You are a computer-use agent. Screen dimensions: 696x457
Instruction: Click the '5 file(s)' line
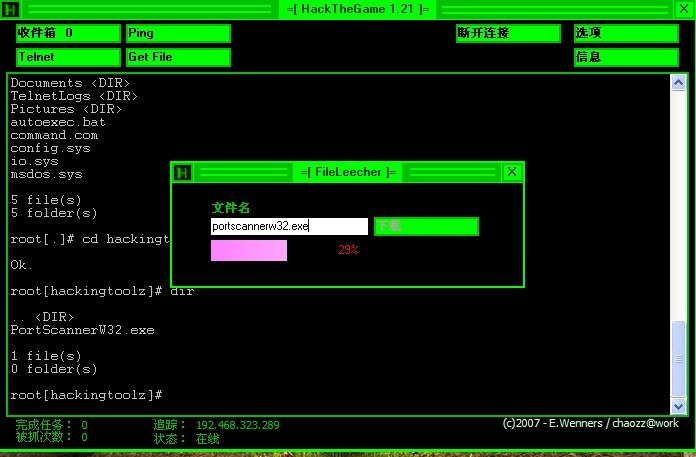coord(46,200)
